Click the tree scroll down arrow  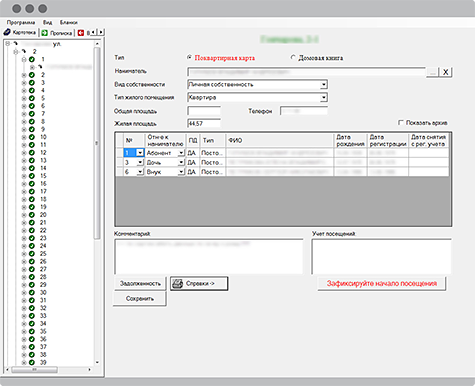(x=97, y=362)
